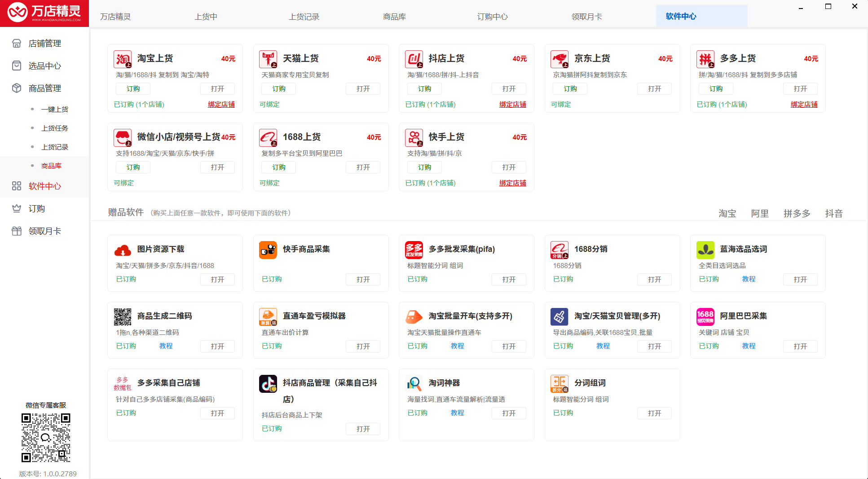Click 绑定店铺 link for 淘宝上货

pyautogui.click(x=221, y=105)
